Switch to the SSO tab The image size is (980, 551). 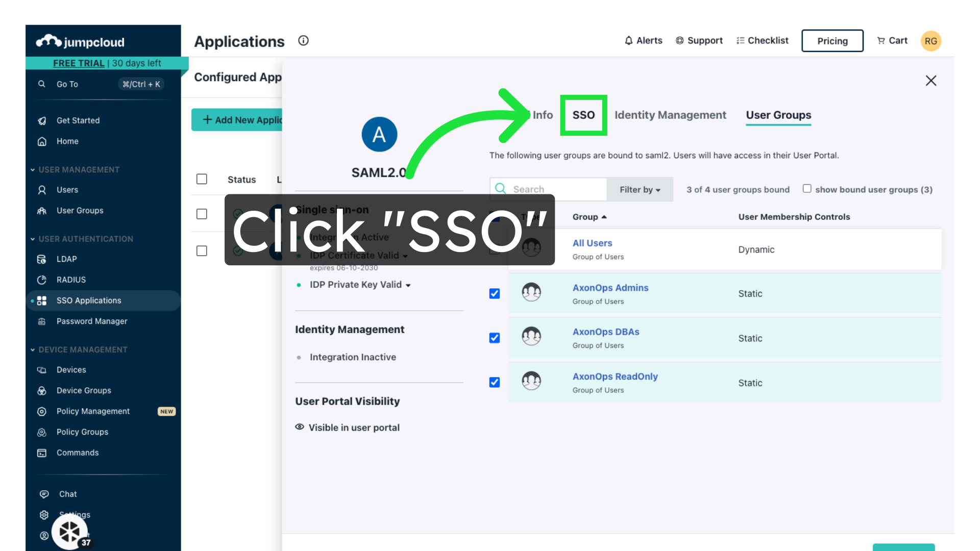(x=583, y=115)
